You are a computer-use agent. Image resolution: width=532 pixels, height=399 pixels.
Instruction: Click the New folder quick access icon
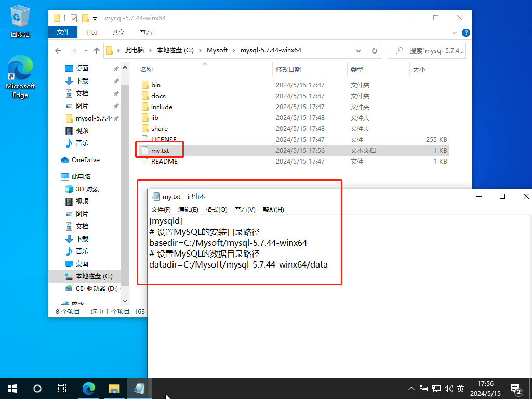86,18
